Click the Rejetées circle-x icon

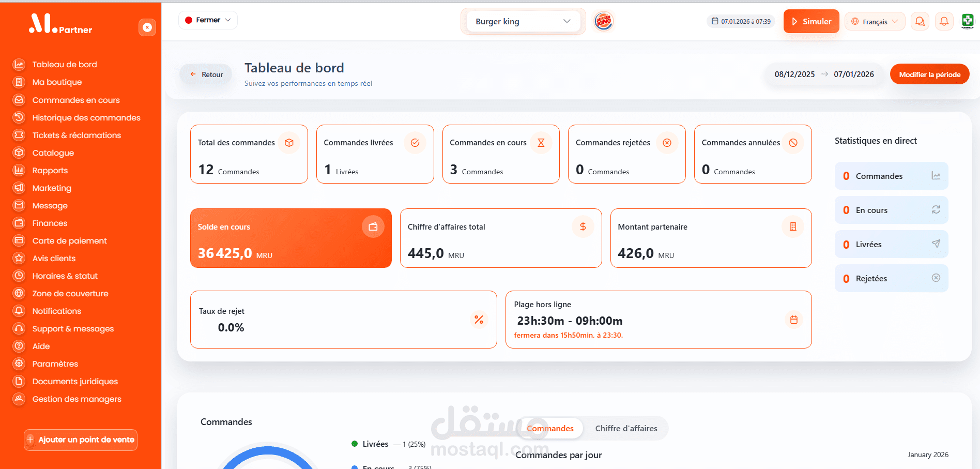click(x=936, y=278)
